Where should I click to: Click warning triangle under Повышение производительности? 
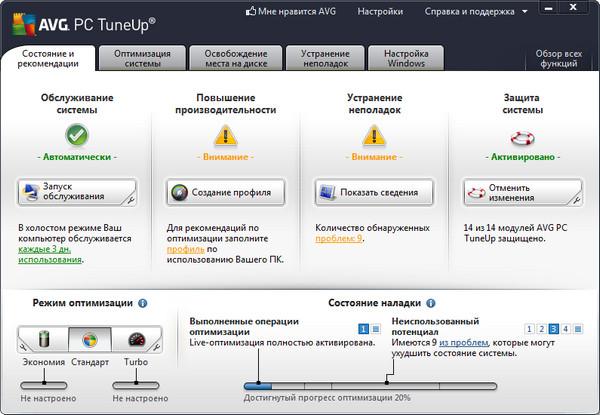coord(225,136)
